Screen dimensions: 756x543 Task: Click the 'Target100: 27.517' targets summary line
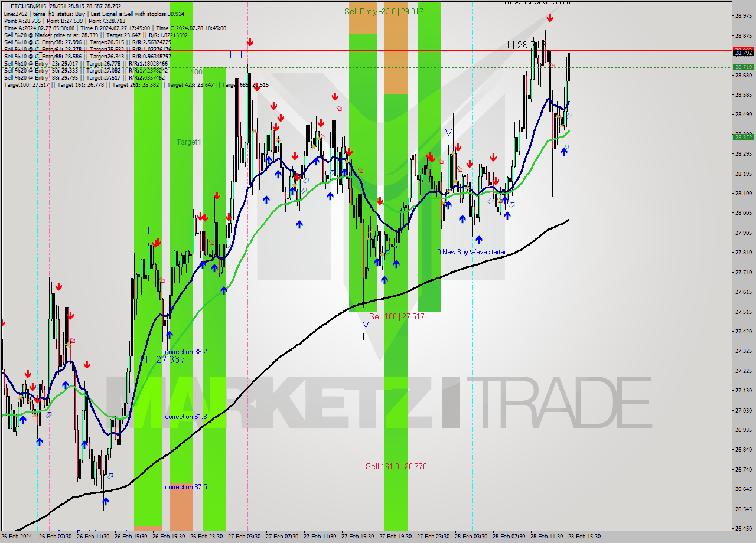pyautogui.click(x=136, y=84)
